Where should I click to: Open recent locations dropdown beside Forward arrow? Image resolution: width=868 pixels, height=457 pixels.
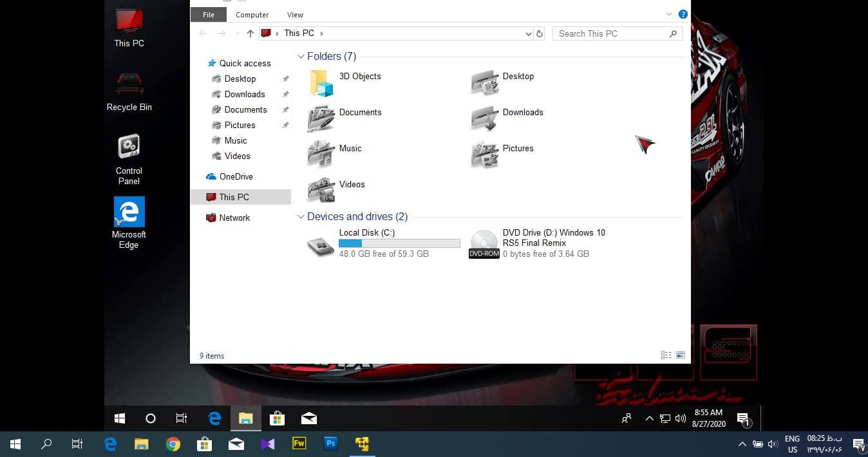pyautogui.click(x=238, y=33)
